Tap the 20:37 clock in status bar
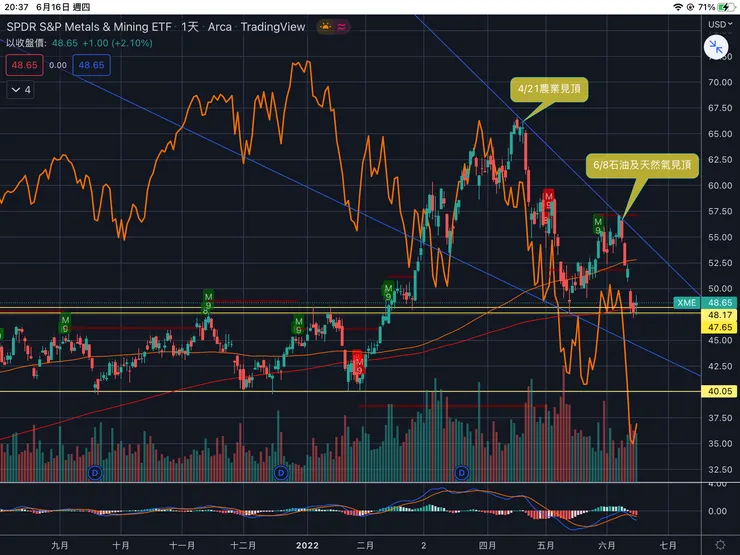The width and height of the screenshot is (740, 555). (16, 7)
